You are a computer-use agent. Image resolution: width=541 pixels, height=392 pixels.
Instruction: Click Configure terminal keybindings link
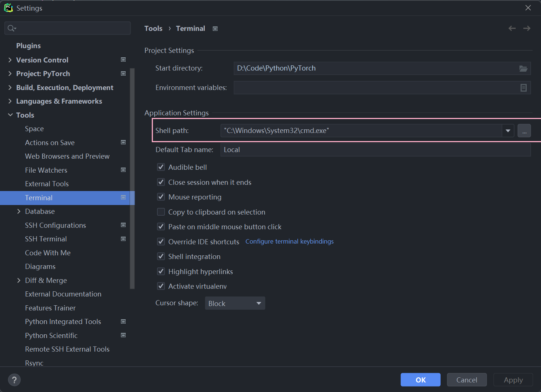[x=289, y=241]
